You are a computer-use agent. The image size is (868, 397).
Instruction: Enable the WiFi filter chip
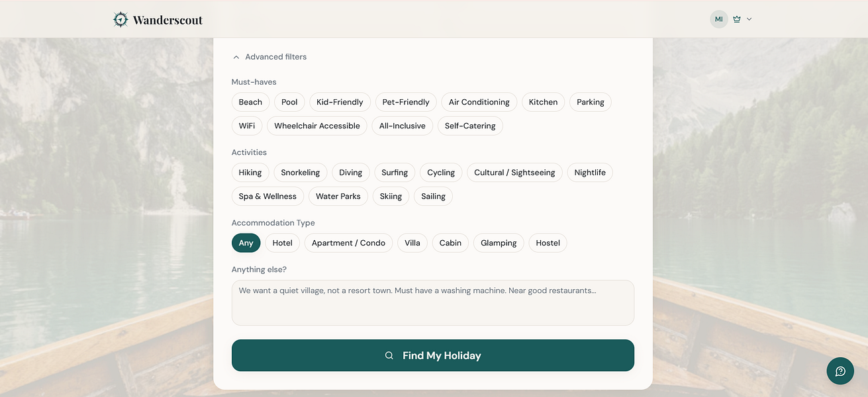tap(247, 126)
